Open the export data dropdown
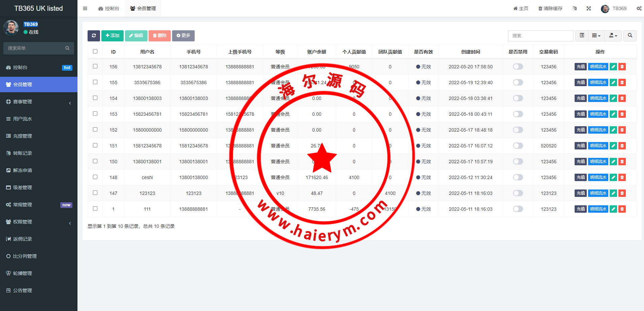Screen dimensions: 644x311 pos(613,36)
